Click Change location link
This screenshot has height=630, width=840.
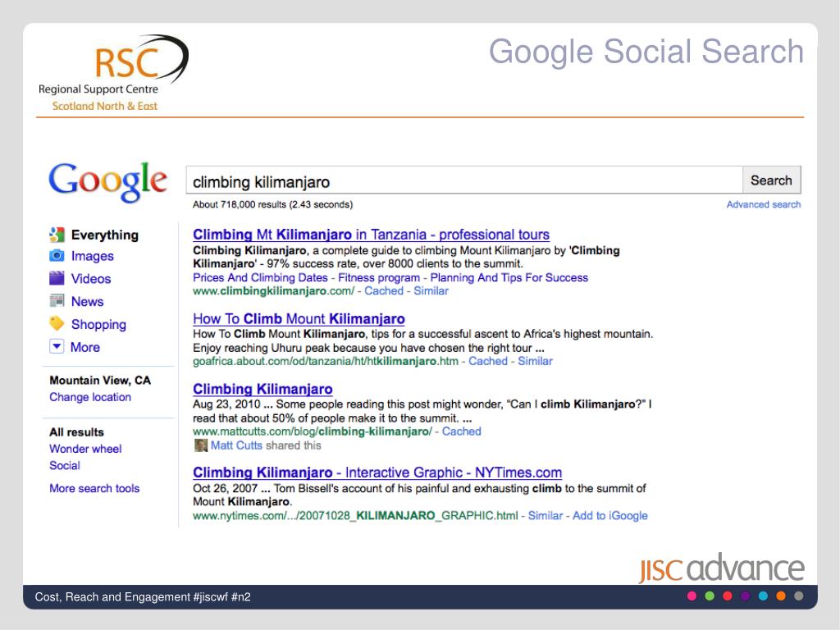(90, 397)
